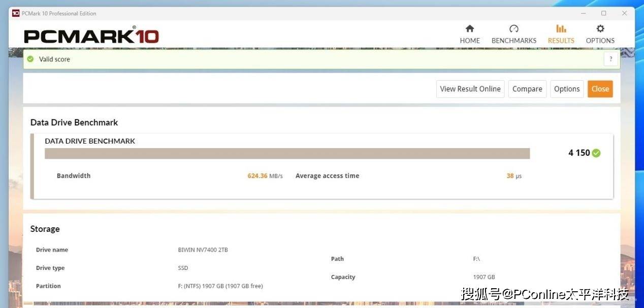Screen dimensions: 644x308
Task: Click the Storage section heading
Action: 45,229
